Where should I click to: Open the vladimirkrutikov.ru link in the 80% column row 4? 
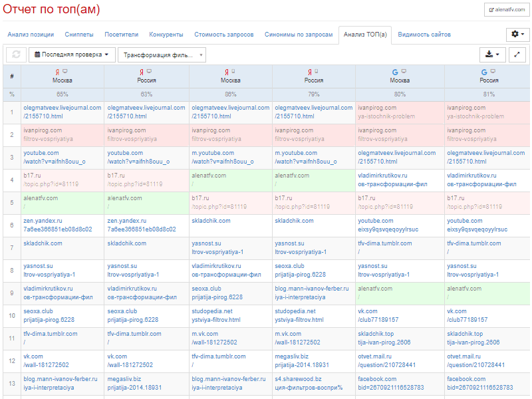click(x=392, y=180)
